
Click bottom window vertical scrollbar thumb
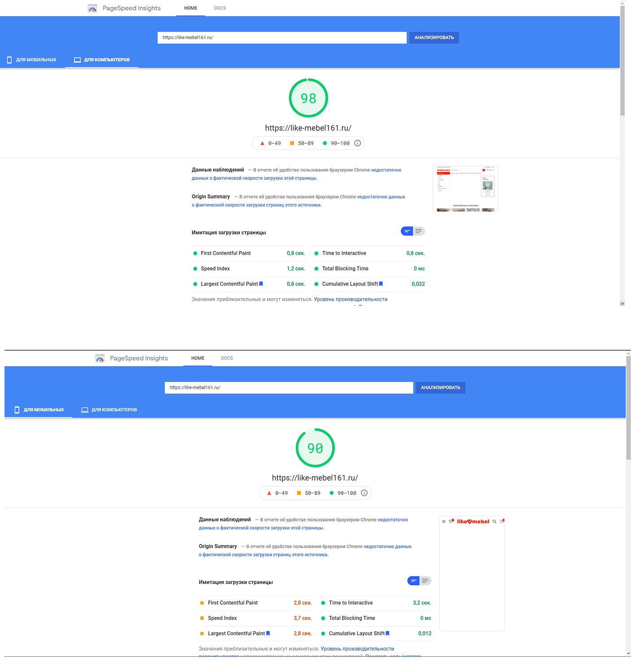coord(628,408)
